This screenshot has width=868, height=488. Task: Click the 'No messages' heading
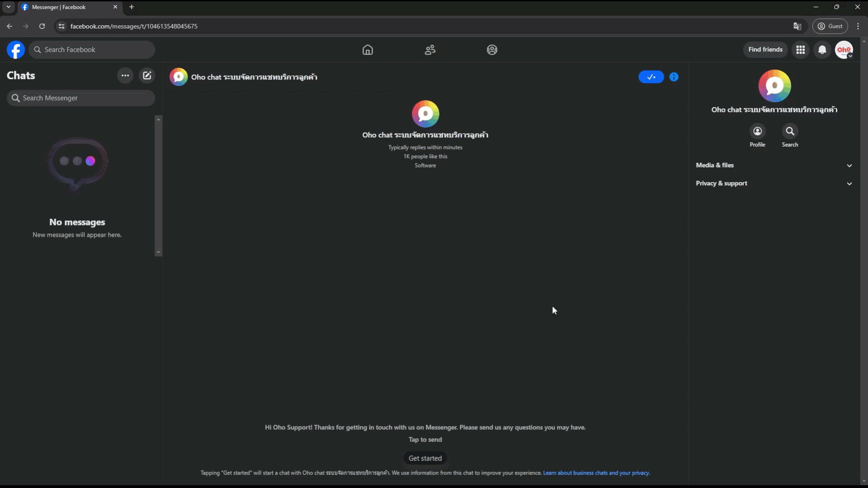77,222
